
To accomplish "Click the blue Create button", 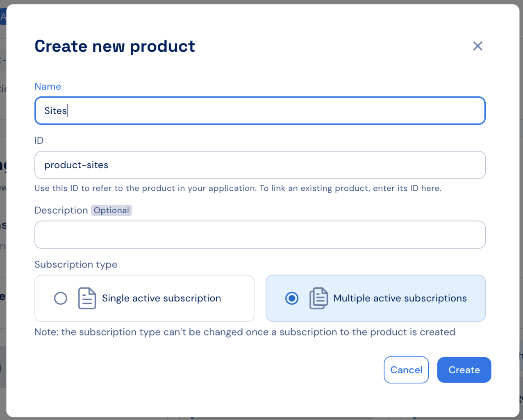I will point(464,370).
